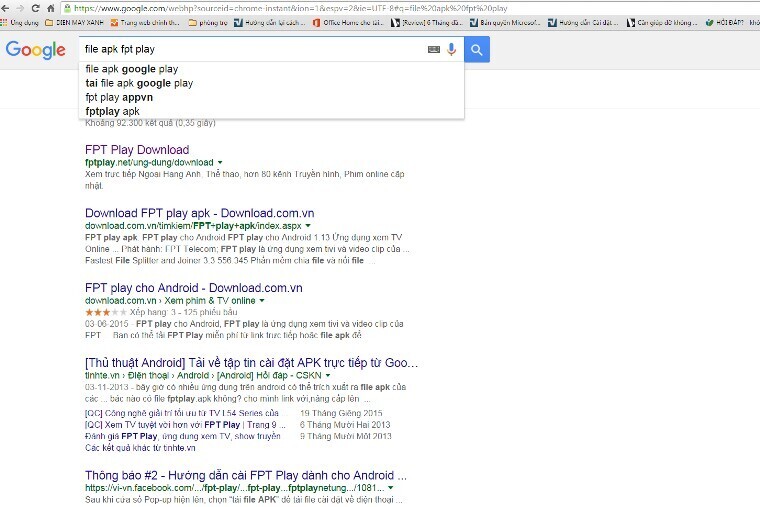
Task: Click the Google search text box
Action: [x=250, y=49]
